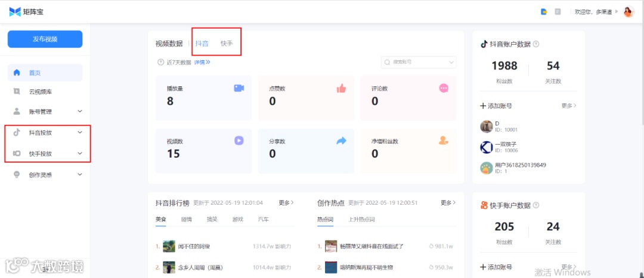Open the 详情 link

pyautogui.click(x=202, y=63)
